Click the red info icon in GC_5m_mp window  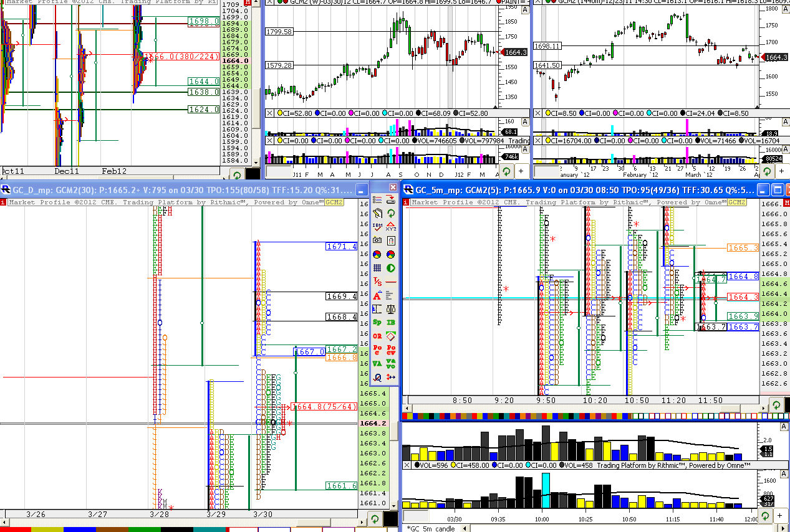click(x=406, y=202)
